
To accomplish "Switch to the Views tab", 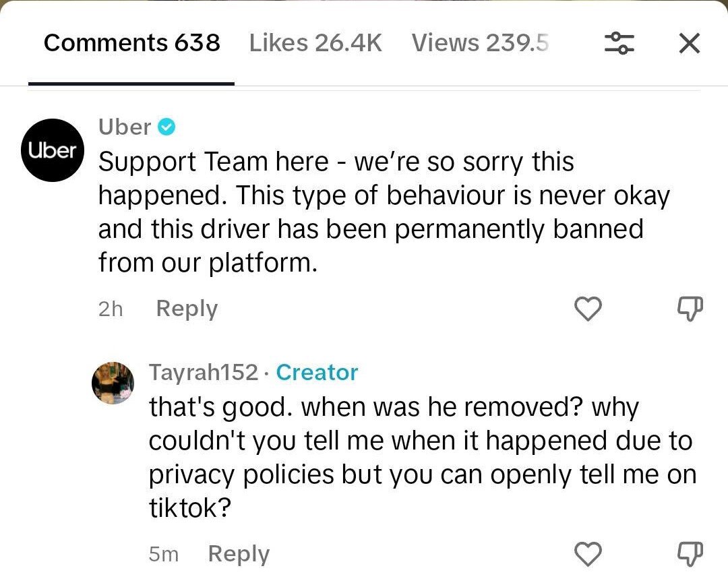I will pos(479,42).
